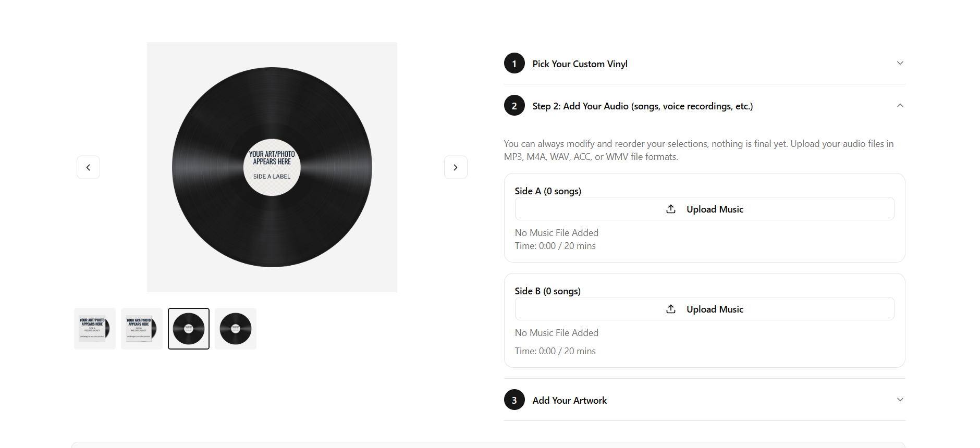Click the Step 2 Add Your Audio heading
This screenshot has width=980, height=448.
642,106
